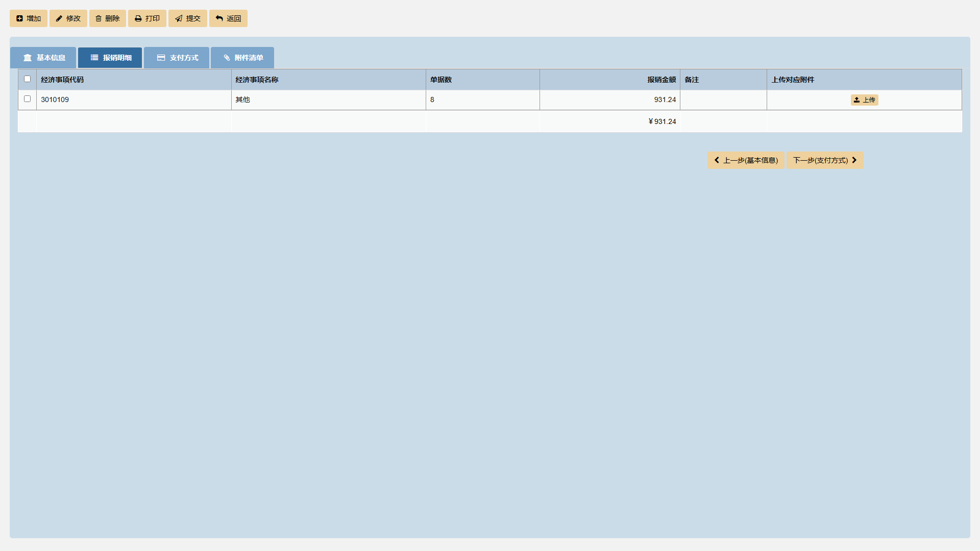Click the 增加 (add) button

tap(29, 18)
